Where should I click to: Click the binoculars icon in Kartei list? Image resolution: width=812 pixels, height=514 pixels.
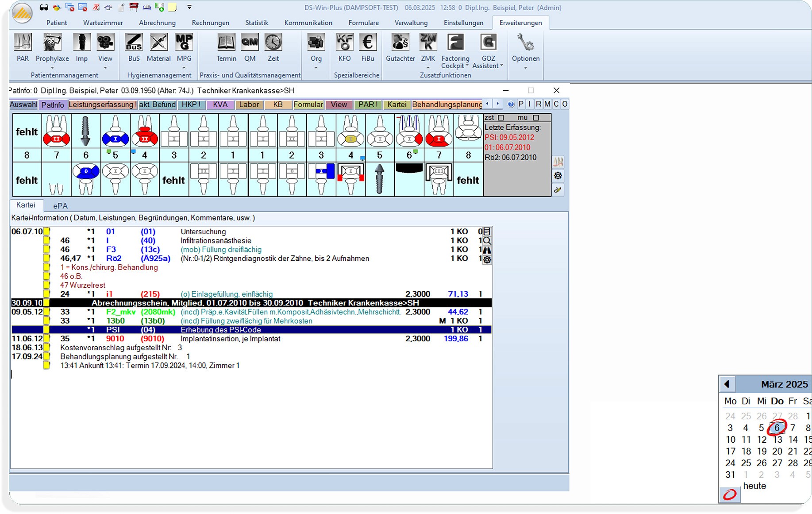pyautogui.click(x=487, y=250)
